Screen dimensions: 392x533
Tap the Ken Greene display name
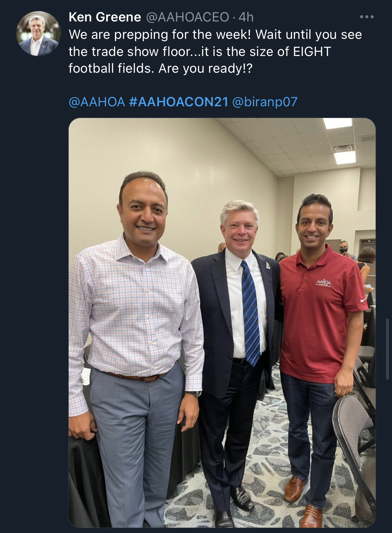[x=105, y=17]
